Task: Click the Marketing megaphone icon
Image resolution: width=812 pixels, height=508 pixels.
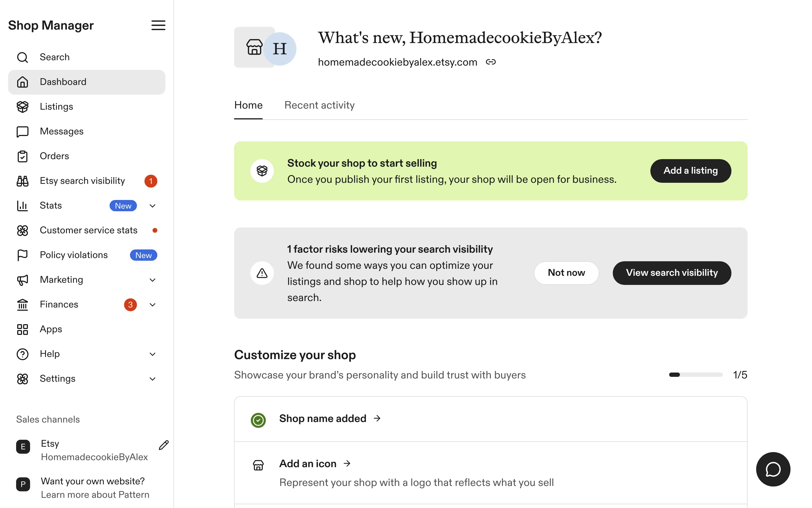Action: [23, 280]
